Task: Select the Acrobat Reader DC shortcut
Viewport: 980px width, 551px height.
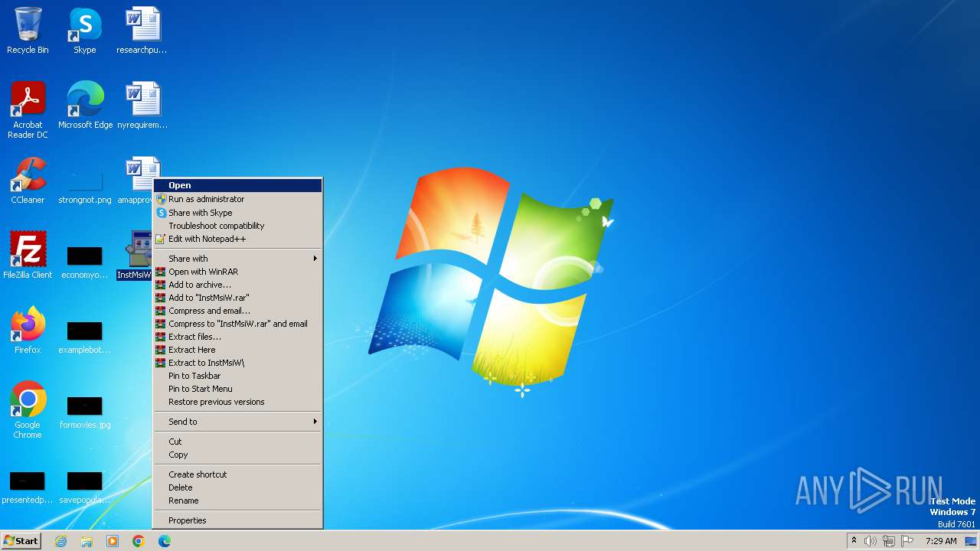Action: point(28,110)
